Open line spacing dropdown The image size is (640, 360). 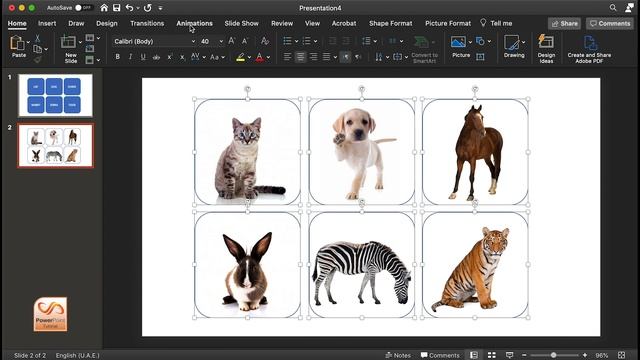(369, 41)
